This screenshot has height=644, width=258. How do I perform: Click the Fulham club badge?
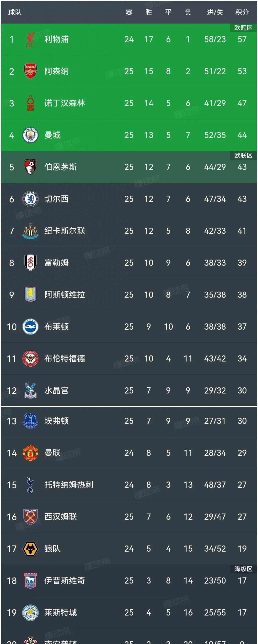[30, 263]
